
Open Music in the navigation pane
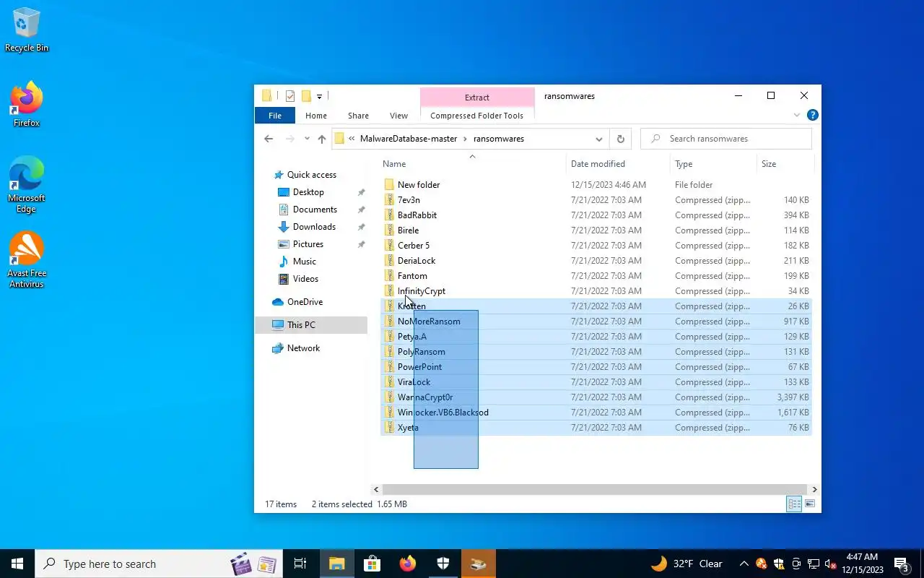coord(304,262)
